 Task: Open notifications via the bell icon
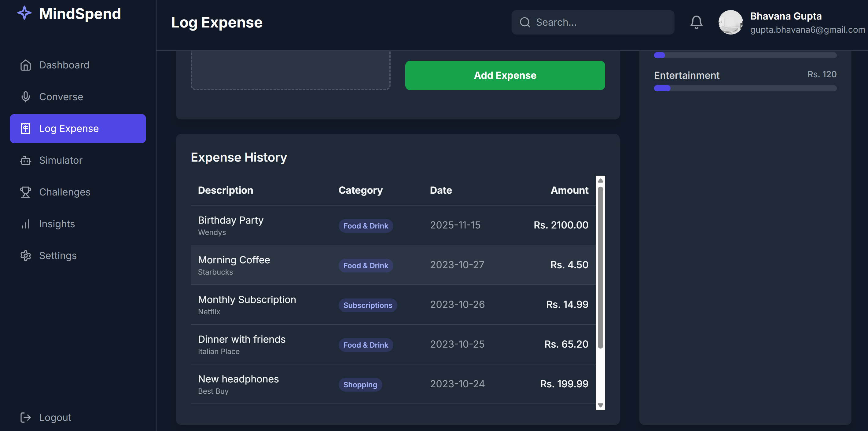697,22
